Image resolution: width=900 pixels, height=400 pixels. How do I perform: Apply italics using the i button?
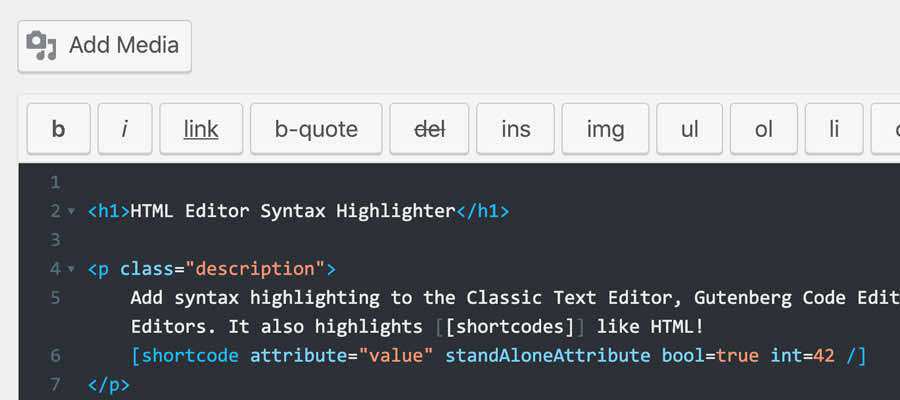[124, 129]
